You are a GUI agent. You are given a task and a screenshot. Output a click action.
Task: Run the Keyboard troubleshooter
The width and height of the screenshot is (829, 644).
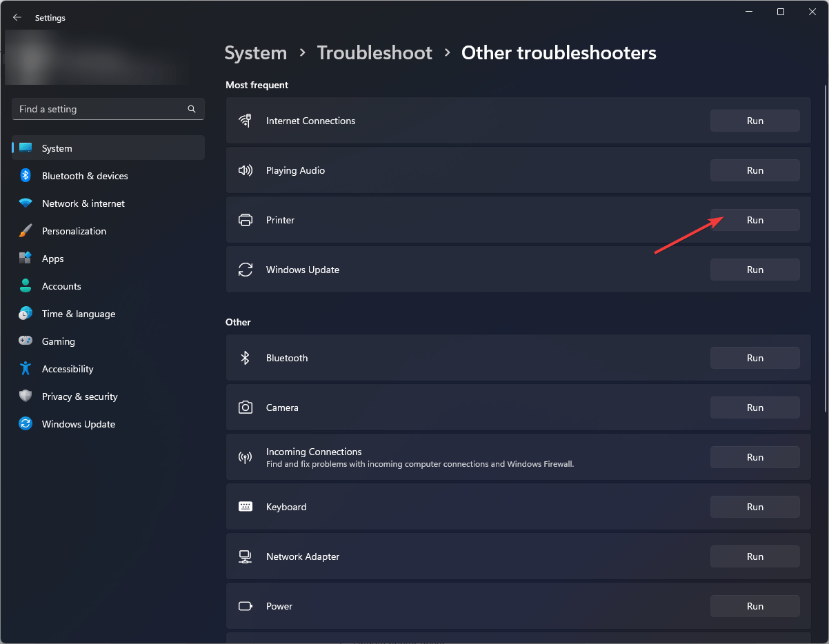click(755, 507)
